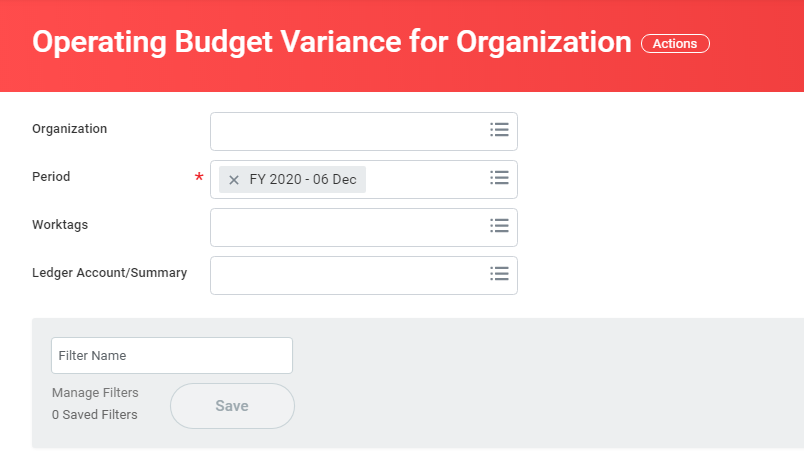Click the Period field label

[x=51, y=177]
